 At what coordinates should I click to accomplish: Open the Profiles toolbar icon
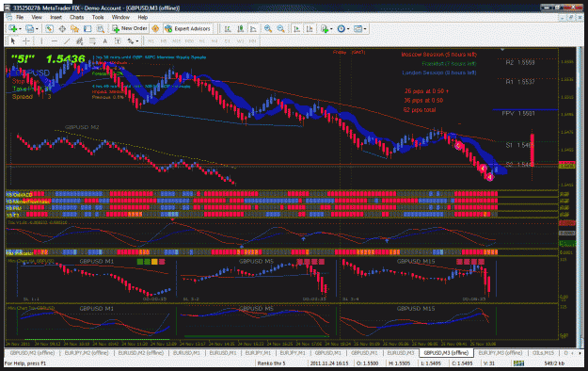(x=29, y=28)
